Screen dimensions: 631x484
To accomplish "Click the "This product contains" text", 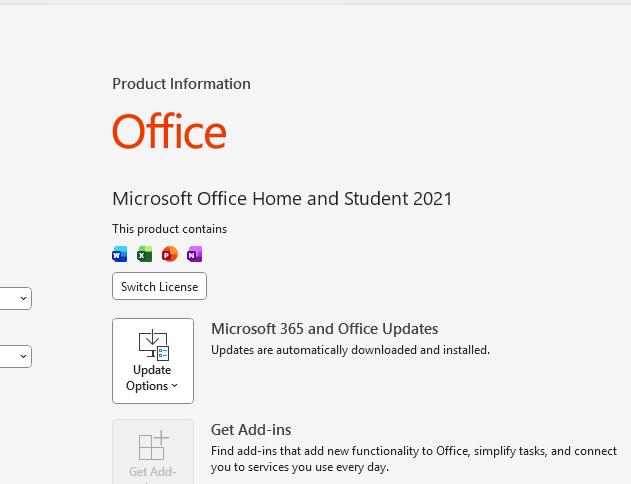I will pyautogui.click(x=169, y=229).
